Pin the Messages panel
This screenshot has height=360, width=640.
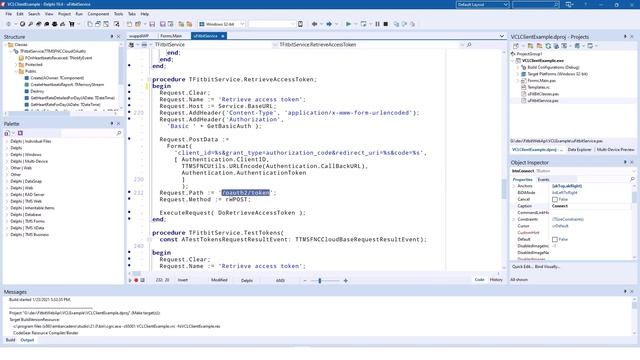[x=625, y=291]
